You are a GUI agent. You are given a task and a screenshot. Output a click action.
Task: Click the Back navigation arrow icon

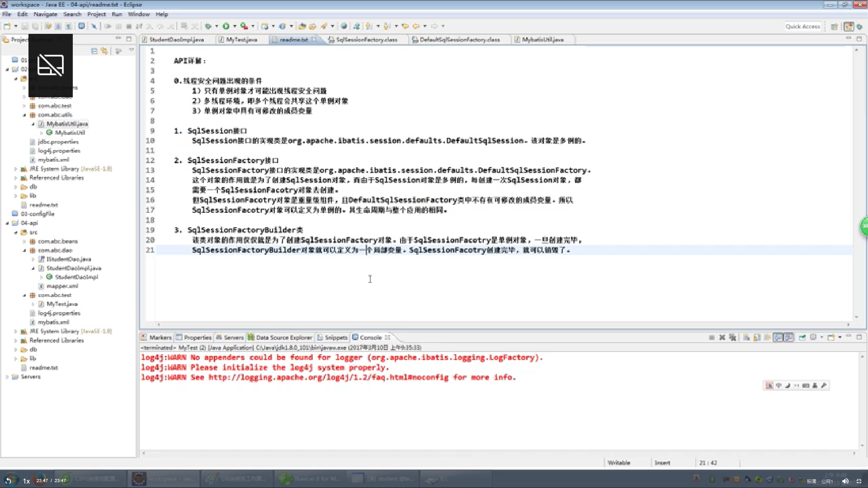point(416,26)
